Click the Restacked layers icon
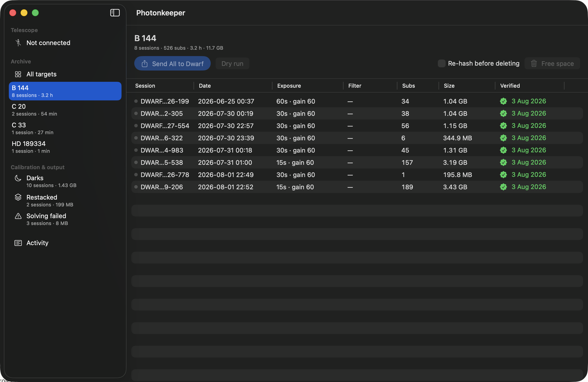 point(18,197)
